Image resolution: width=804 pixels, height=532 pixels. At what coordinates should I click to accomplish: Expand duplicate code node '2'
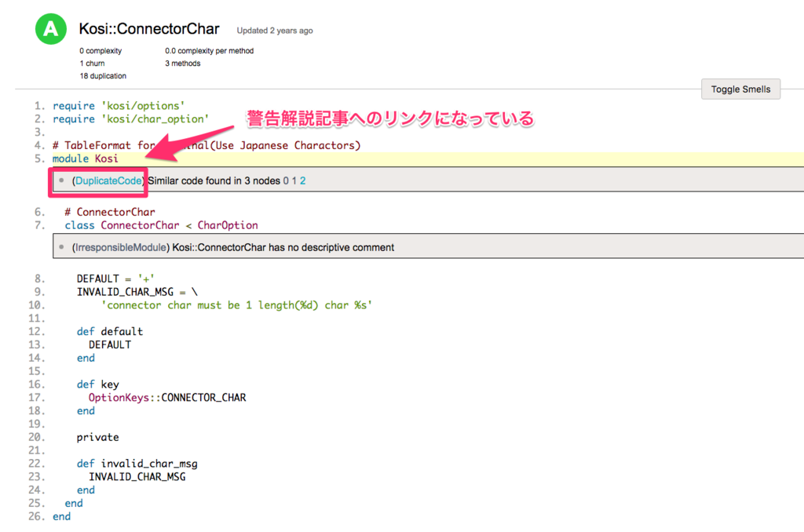(x=304, y=179)
